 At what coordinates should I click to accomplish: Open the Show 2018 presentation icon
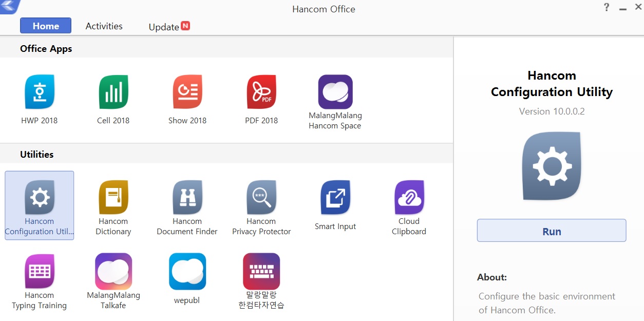click(187, 92)
